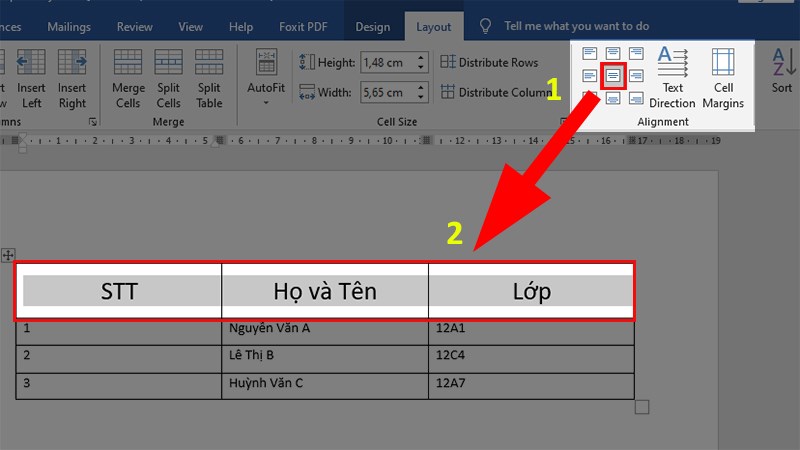The image size is (800, 450).
Task: Click the Width input field
Action: tap(388, 92)
